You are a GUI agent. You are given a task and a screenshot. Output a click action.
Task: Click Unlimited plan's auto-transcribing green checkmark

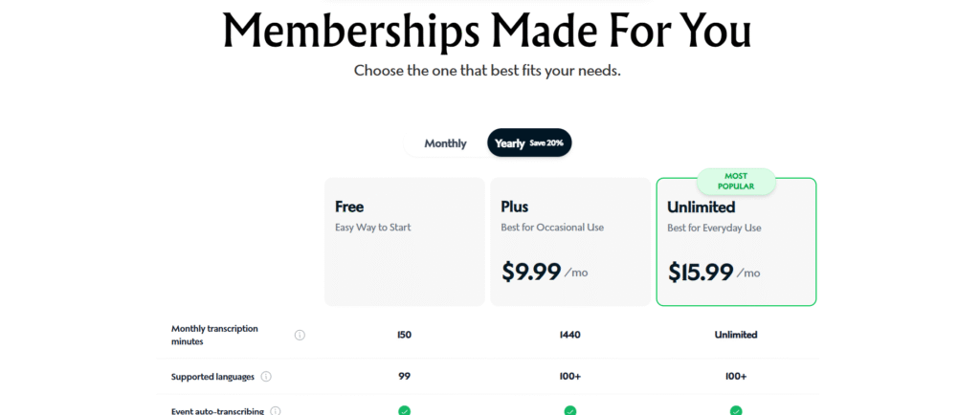click(736, 410)
